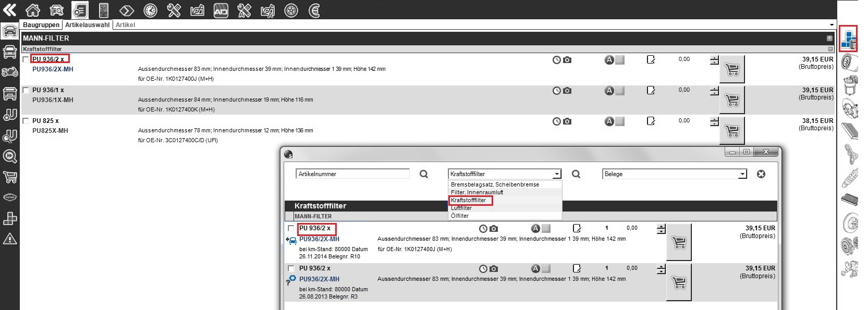The height and width of the screenshot is (310, 868).
Task: Click the Euro currency icon in toolbar
Action: pyautogui.click(x=314, y=10)
